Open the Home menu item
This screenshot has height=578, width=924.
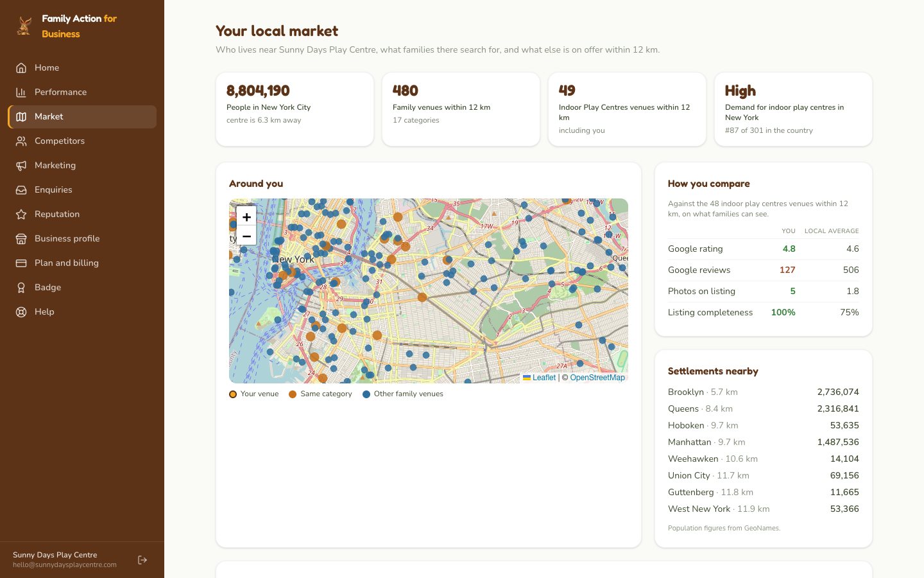coord(82,67)
